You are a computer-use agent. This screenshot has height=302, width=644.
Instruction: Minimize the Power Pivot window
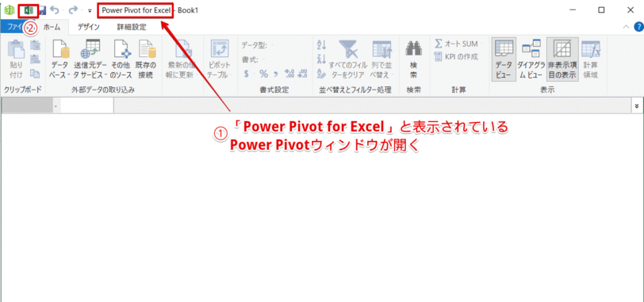tap(572, 10)
